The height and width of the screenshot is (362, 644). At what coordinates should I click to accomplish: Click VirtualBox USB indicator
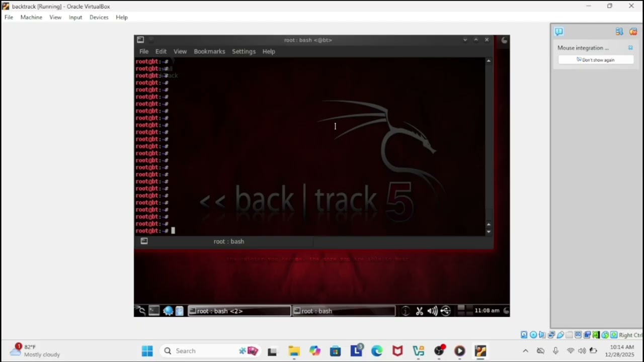click(560, 335)
